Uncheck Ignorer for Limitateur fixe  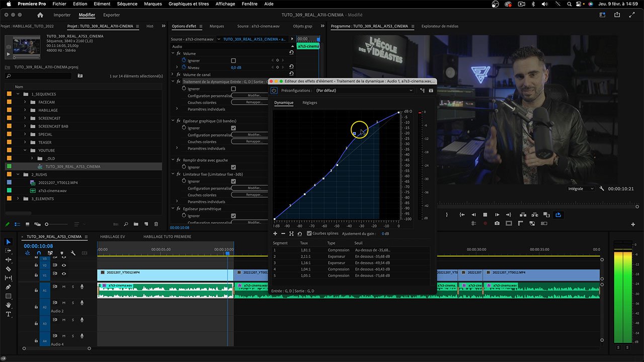coord(233,181)
